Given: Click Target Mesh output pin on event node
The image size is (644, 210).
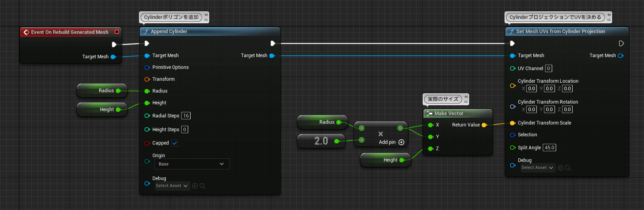Looking at the screenshot, I should (x=113, y=57).
